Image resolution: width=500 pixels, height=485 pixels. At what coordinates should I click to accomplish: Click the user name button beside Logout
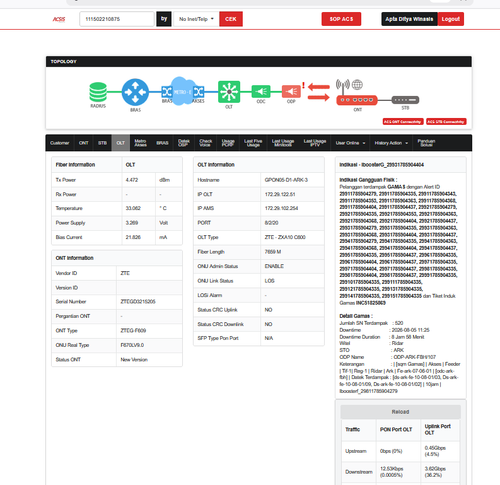(409, 19)
